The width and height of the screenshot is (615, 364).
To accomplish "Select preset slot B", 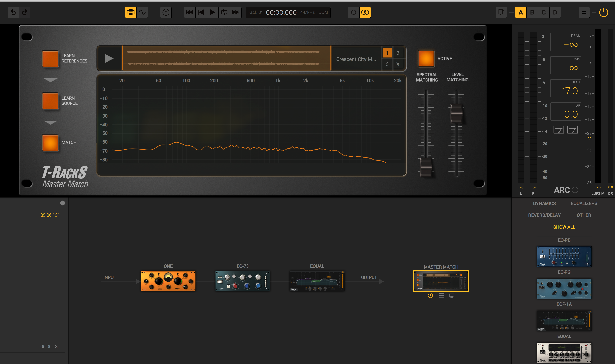I will (x=532, y=12).
